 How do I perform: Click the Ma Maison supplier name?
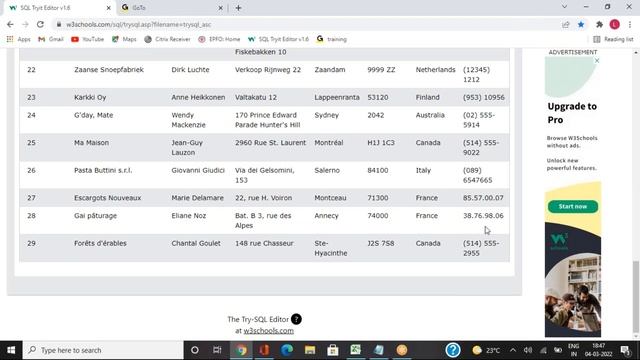[91, 143]
